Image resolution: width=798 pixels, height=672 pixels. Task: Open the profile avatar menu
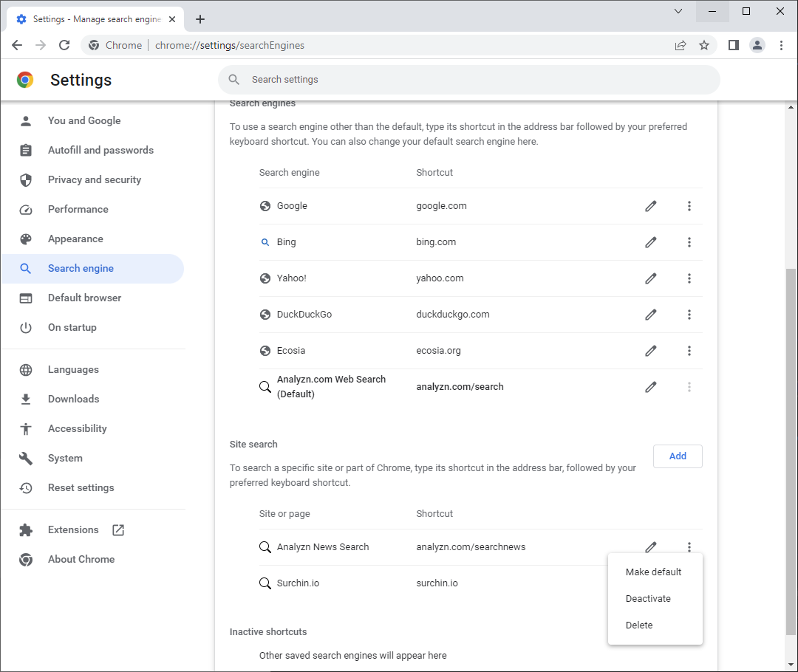tap(757, 45)
